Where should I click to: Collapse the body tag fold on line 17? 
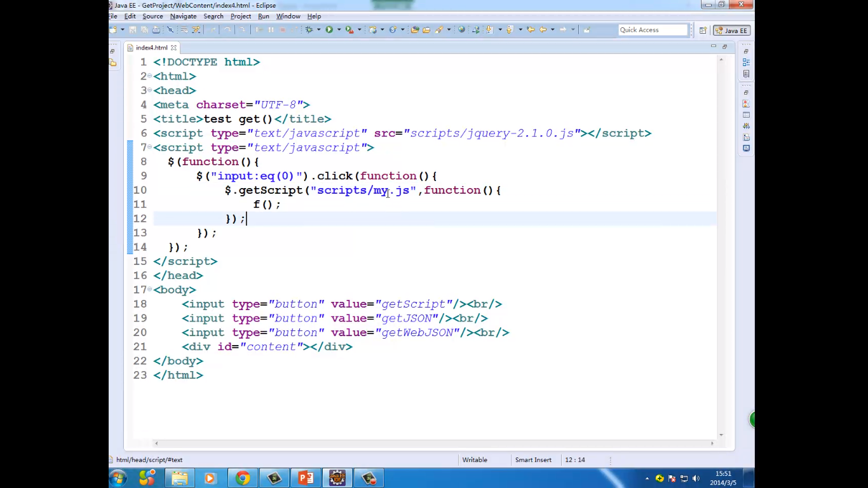pos(149,289)
